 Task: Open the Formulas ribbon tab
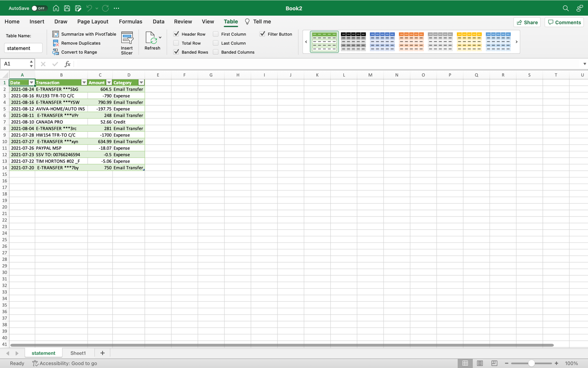coord(130,22)
